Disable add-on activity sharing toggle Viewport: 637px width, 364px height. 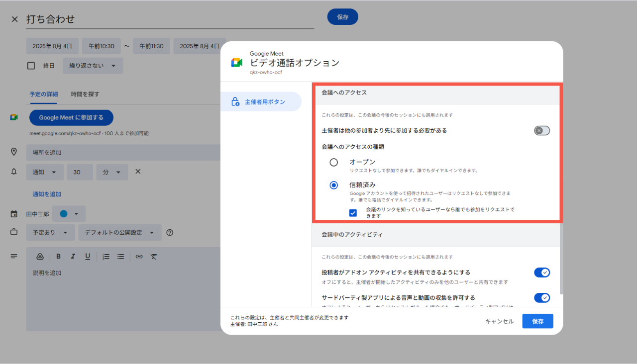[x=541, y=273]
